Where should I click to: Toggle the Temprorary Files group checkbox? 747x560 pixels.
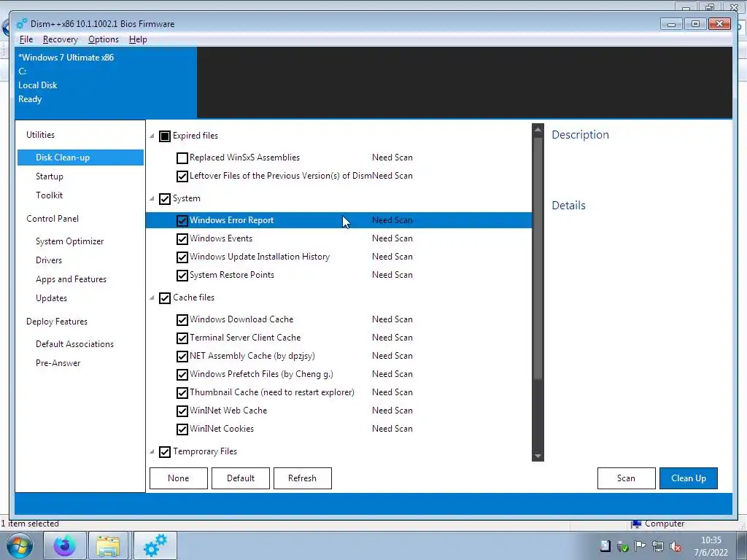[x=165, y=452]
